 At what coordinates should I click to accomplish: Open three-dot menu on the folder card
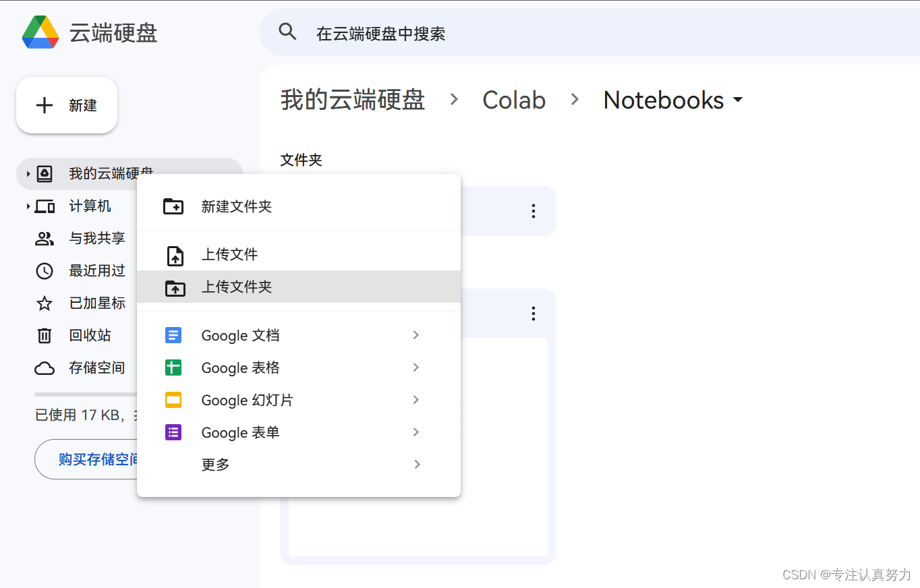533,211
